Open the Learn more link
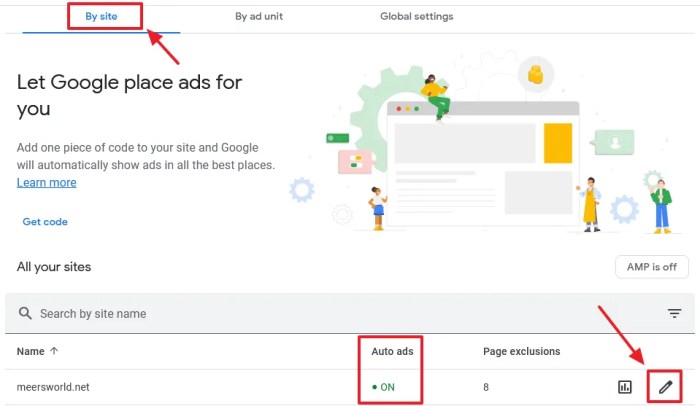The width and height of the screenshot is (700, 406). click(x=46, y=183)
